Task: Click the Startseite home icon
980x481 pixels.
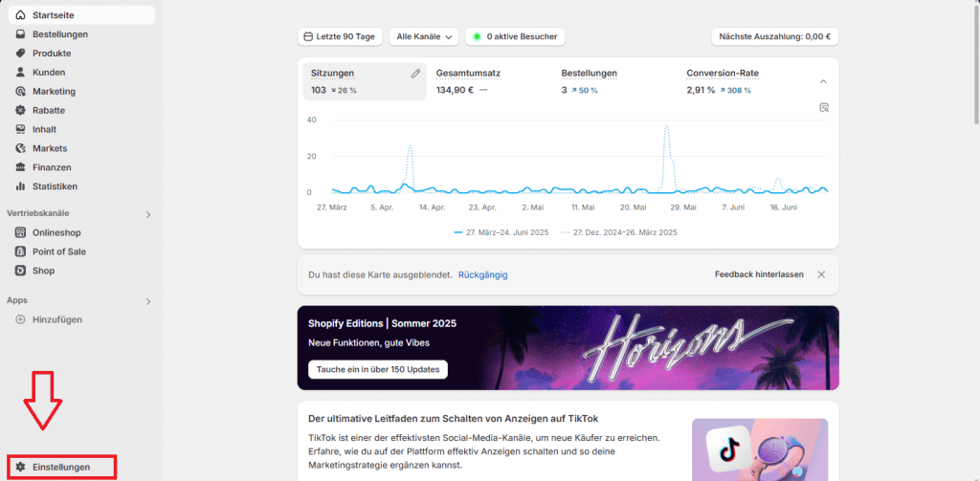Action: [x=21, y=15]
